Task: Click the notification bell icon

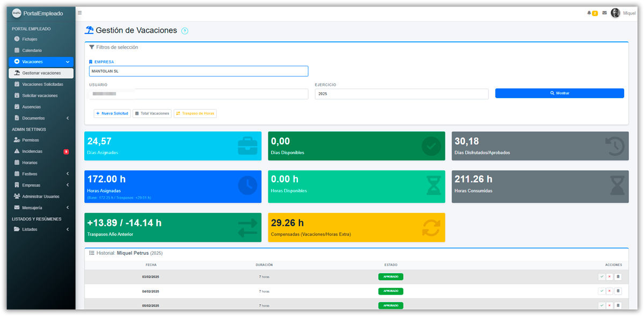Action: coord(589,13)
